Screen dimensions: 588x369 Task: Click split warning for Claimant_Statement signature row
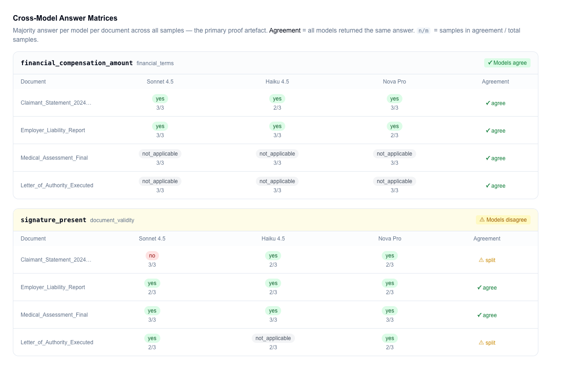(487, 260)
